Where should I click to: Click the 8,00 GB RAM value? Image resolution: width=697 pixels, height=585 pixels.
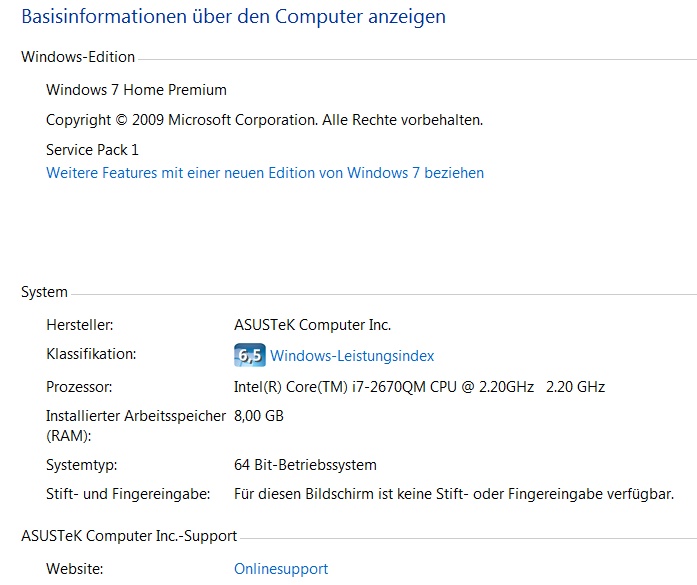click(259, 416)
